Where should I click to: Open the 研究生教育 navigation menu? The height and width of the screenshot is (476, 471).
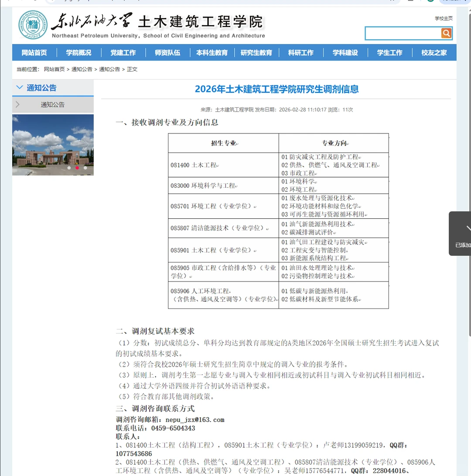coord(257,52)
